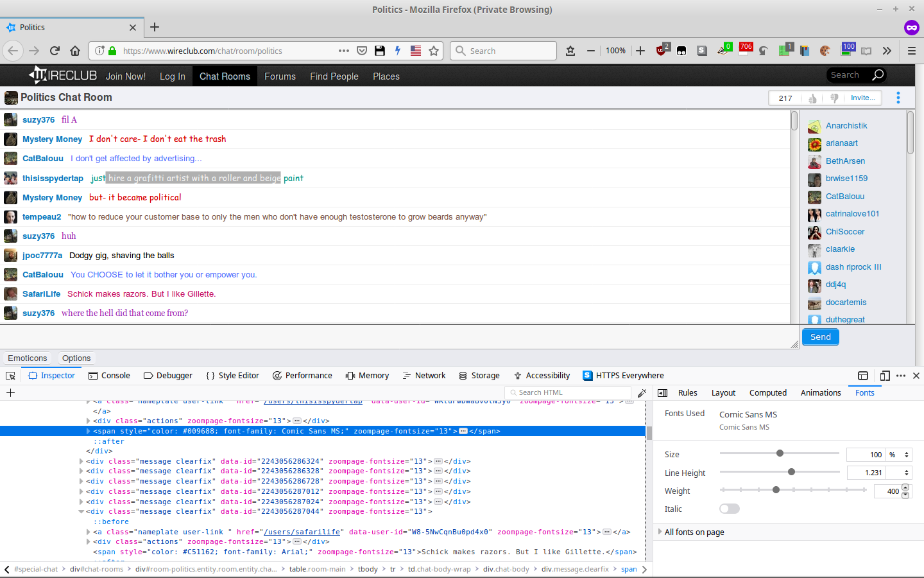The width and height of the screenshot is (924, 578).
Task: Show more toolbar extensions overflow chevrons
Action: pyautogui.click(x=887, y=51)
